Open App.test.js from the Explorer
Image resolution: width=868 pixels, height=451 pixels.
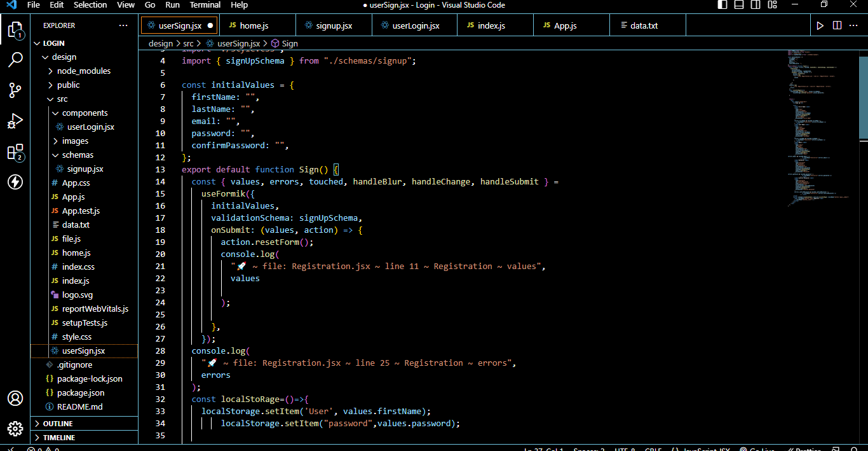[81, 211]
